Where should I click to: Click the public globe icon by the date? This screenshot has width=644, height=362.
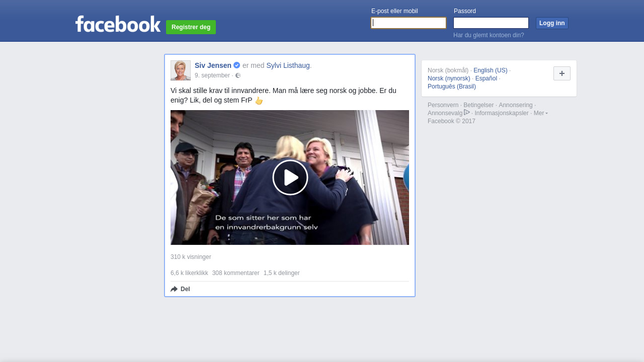click(238, 75)
